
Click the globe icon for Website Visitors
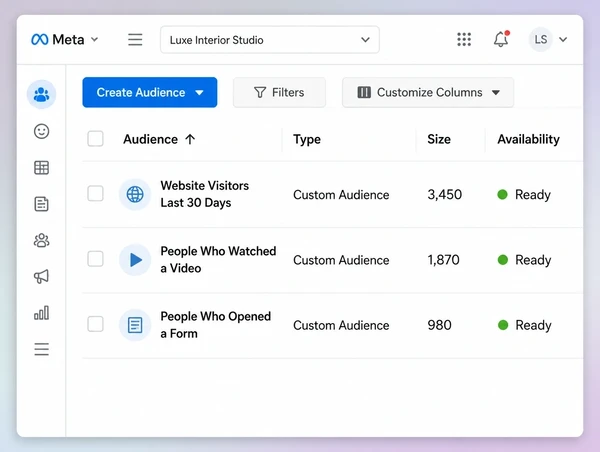[135, 194]
